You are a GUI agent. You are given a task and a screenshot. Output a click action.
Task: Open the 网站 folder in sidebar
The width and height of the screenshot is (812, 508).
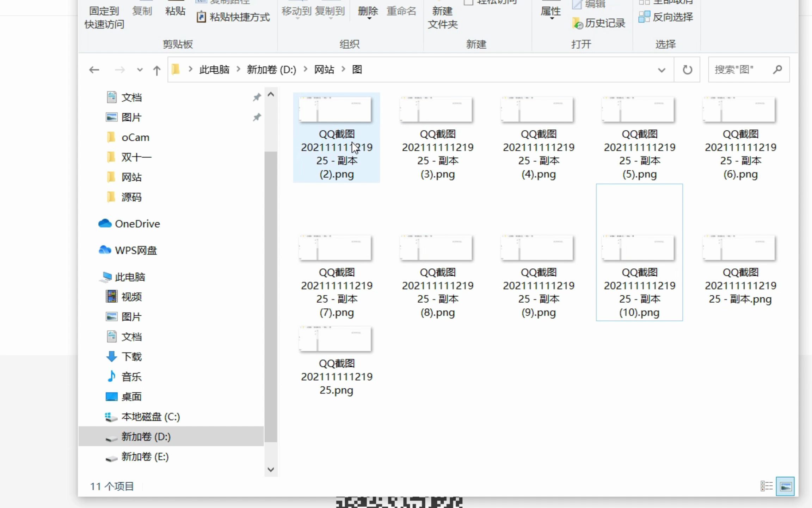click(131, 177)
